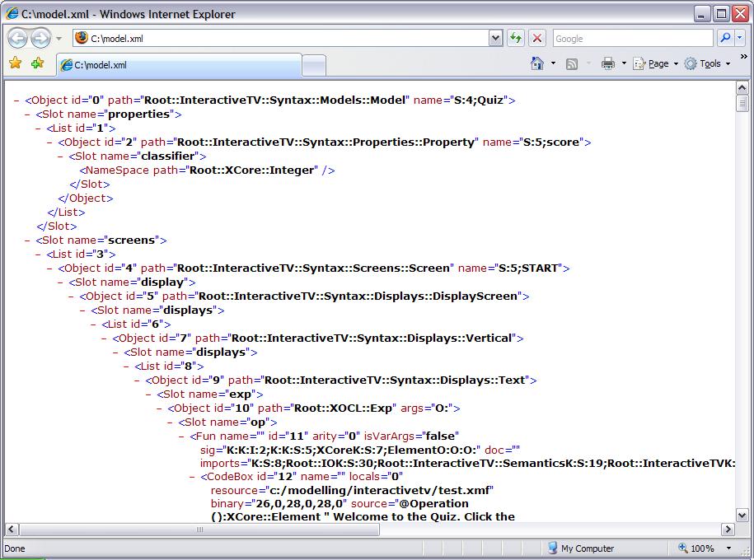Click the horizontal scrollbar left arrow
Viewport: 754px width, 560px height.
tap(12, 530)
